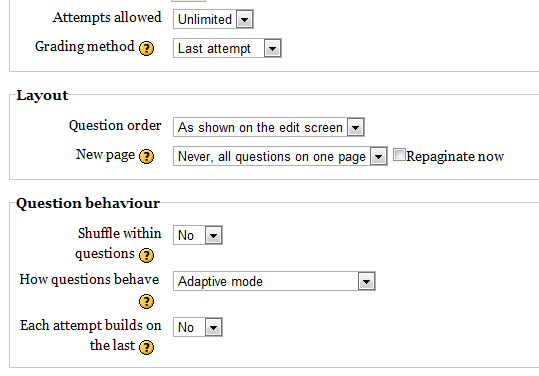Open Each attempt builds on last dropdown
539x376 pixels.
coord(198,327)
